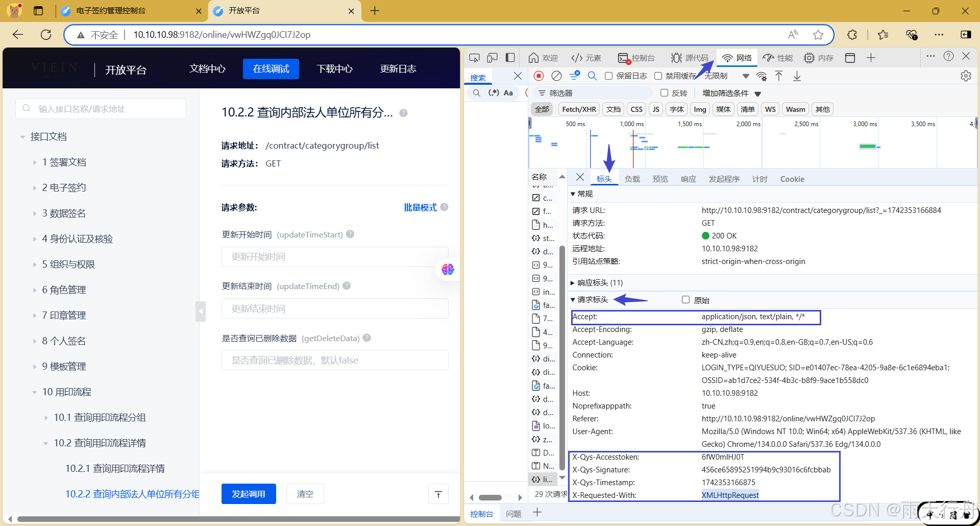This screenshot has width=980, height=526.
Task: Click the browser back arrow
Action: [18, 35]
